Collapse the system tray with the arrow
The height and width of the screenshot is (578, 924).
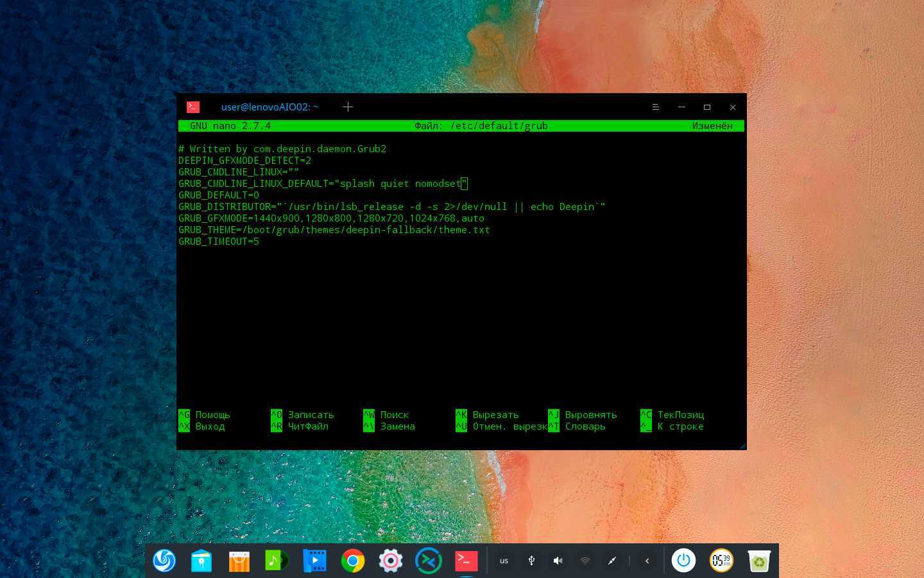click(x=647, y=561)
